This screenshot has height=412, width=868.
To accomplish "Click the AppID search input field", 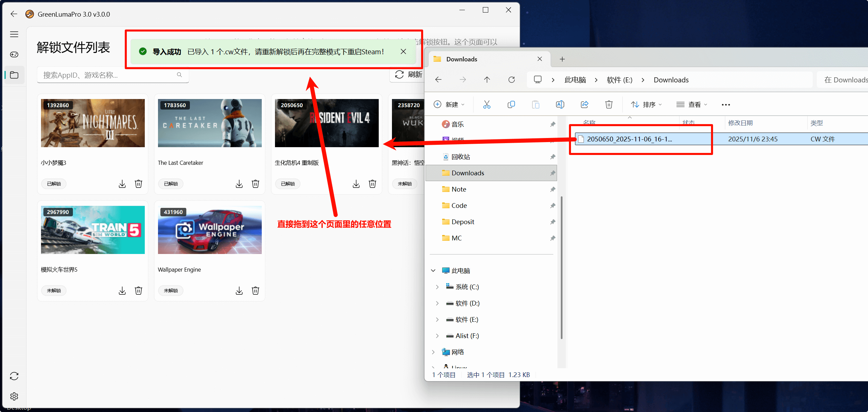I will coord(108,75).
